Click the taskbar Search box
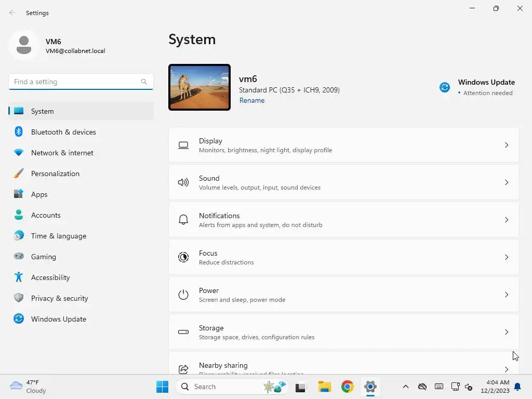This screenshot has width=532, height=399. [x=232, y=387]
